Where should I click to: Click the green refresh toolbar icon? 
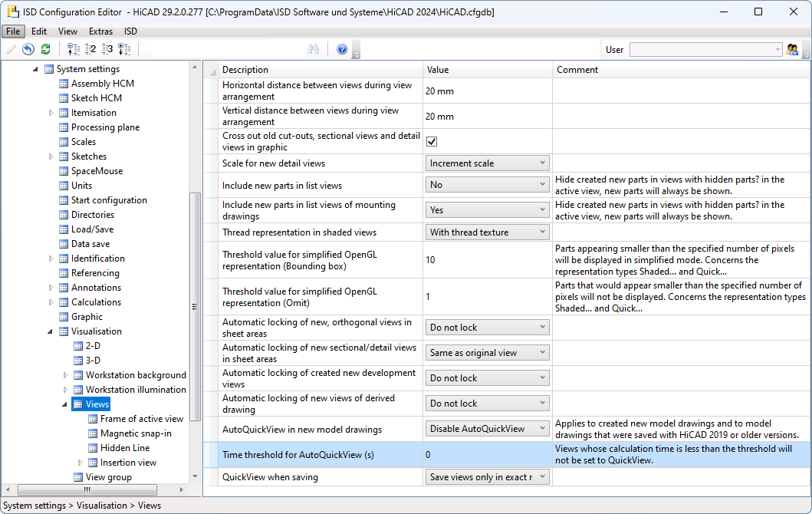point(45,49)
